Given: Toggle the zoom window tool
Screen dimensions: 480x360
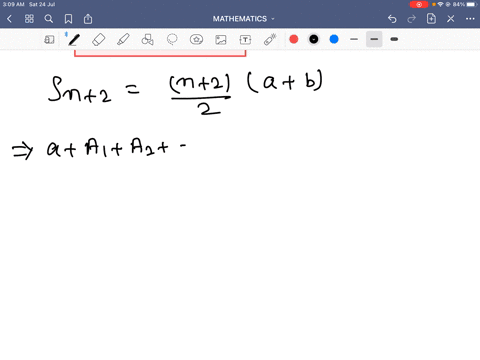Looking at the screenshot, I should tap(49, 40).
